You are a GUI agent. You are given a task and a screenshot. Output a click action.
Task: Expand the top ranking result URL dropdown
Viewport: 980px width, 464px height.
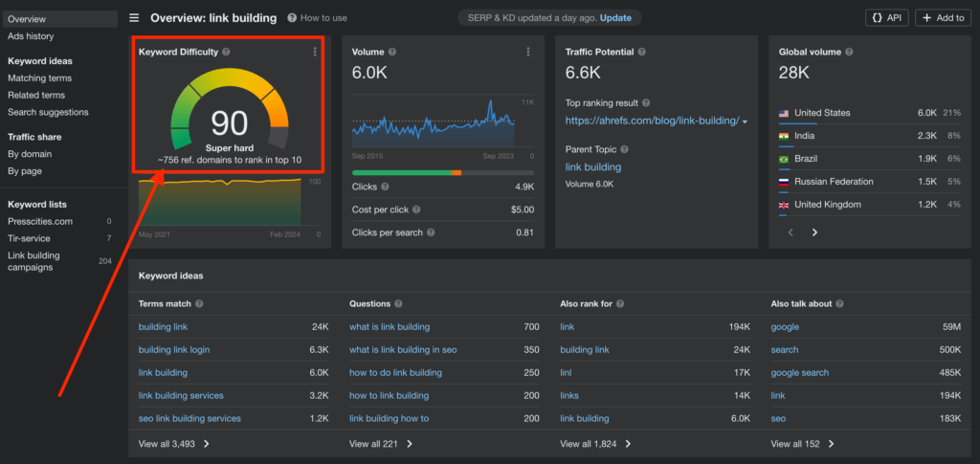(746, 122)
